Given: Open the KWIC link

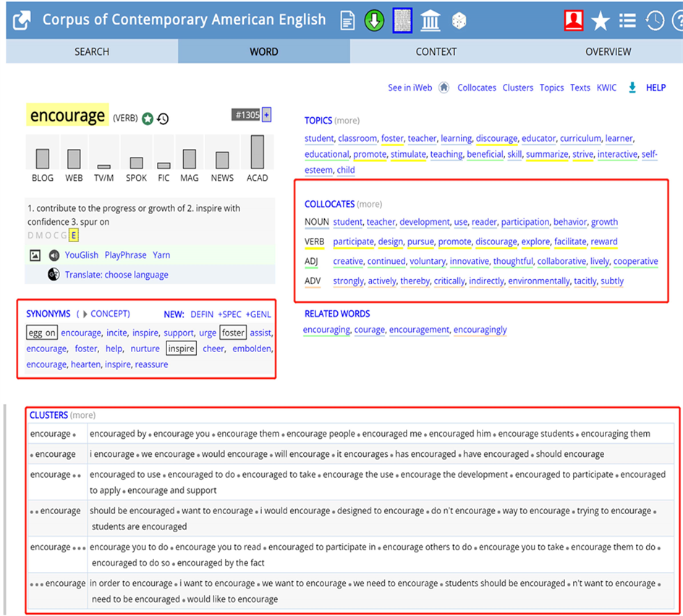Looking at the screenshot, I should point(606,87).
